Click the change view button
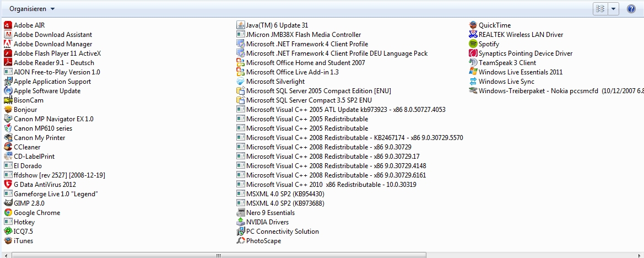644x258 pixels. pos(600,9)
